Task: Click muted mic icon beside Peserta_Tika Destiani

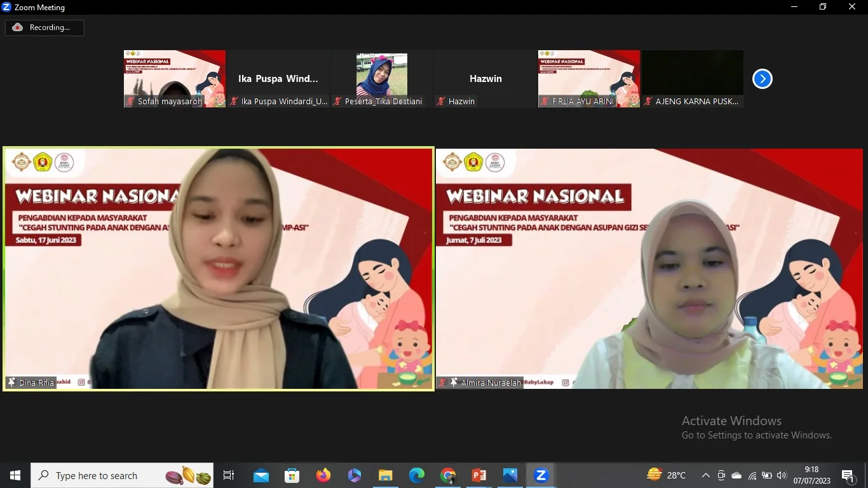Action: (337, 101)
